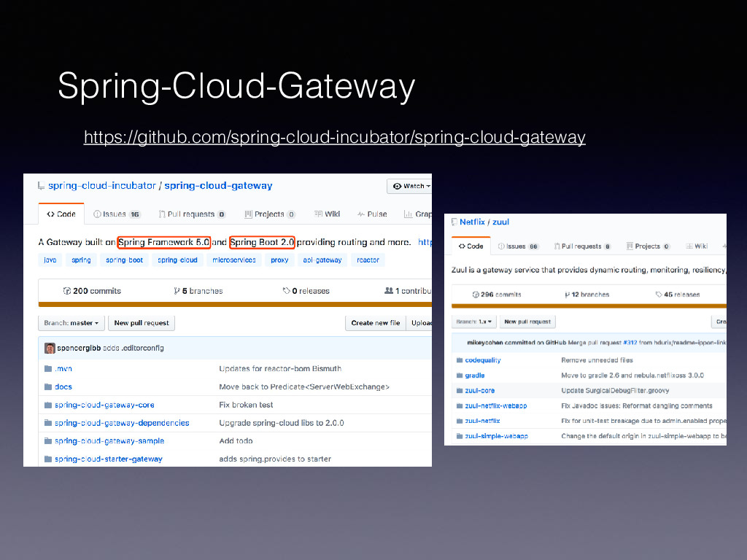Click the Netflix owner link
Screen dimensions: 747x560
pos(472,222)
